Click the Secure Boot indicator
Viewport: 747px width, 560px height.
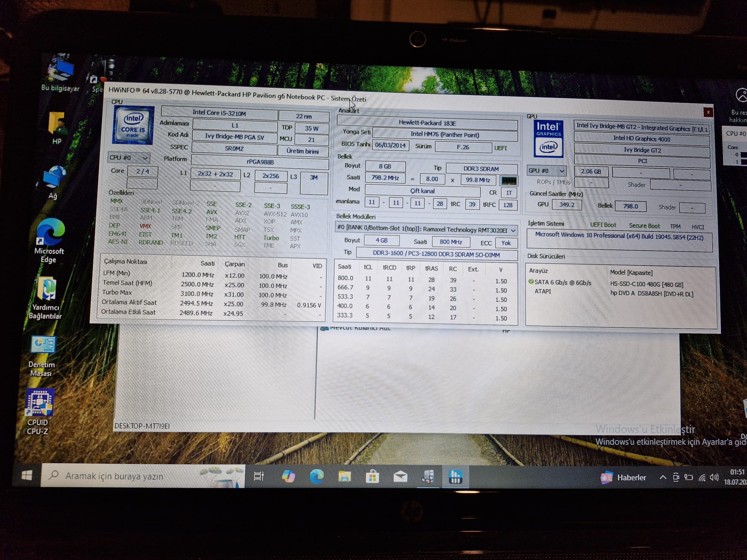pyautogui.click(x=644, y=226)
